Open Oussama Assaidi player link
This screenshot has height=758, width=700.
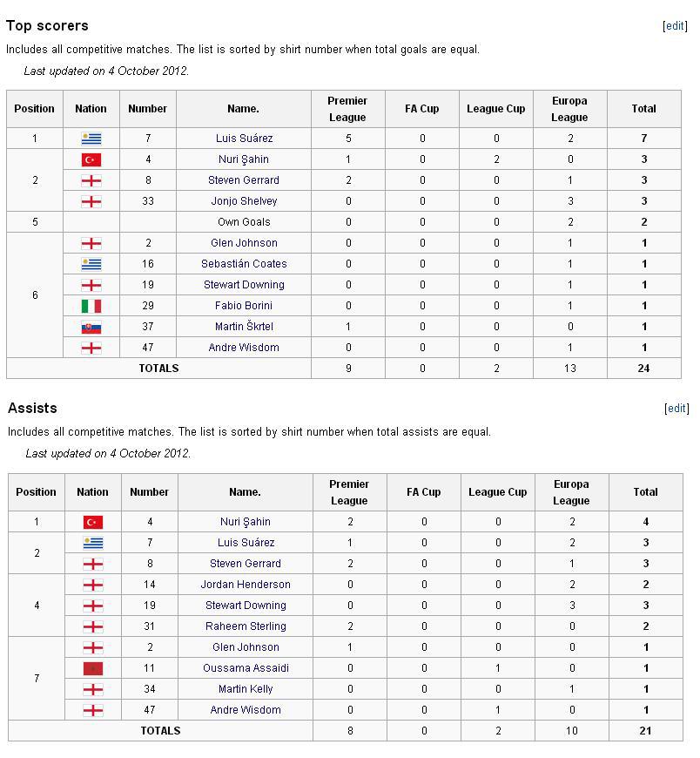click(x=246, y=668)
